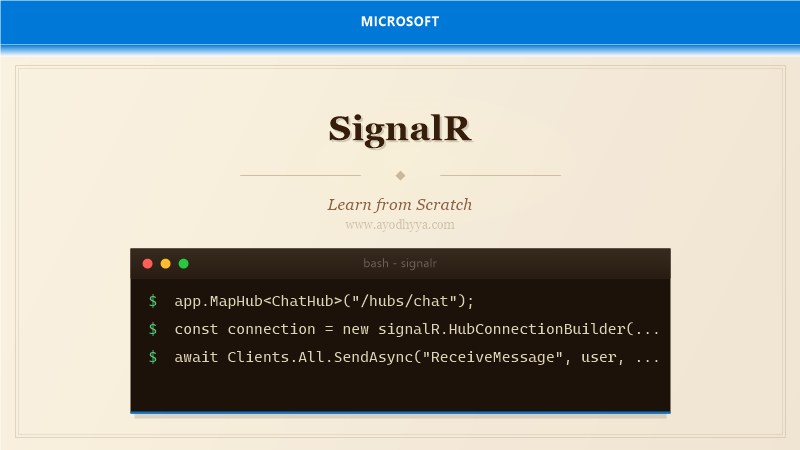Click the green maximize dot in terminal

(x=184, y=264)
